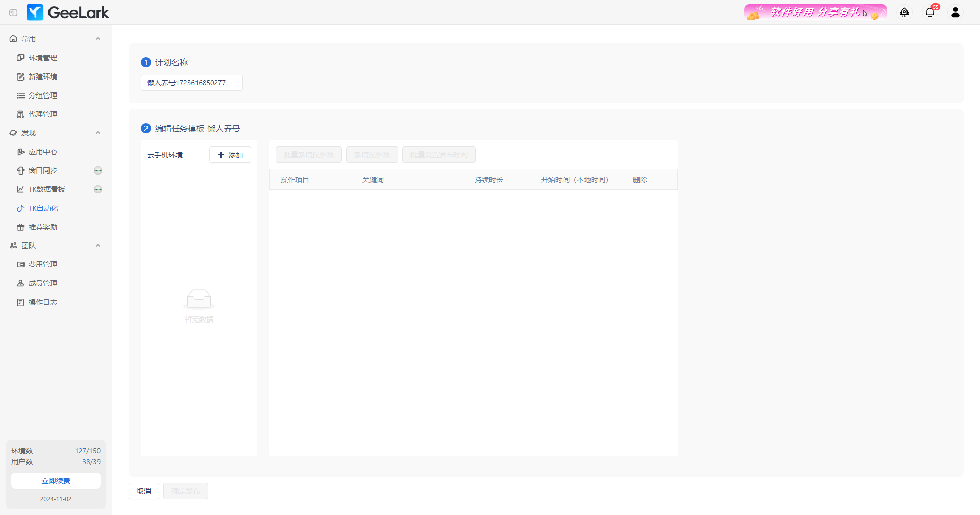The image size is (980, 515).
Task: Click the badge icon next to TK数据看板
Action: (x=98, y=189)
